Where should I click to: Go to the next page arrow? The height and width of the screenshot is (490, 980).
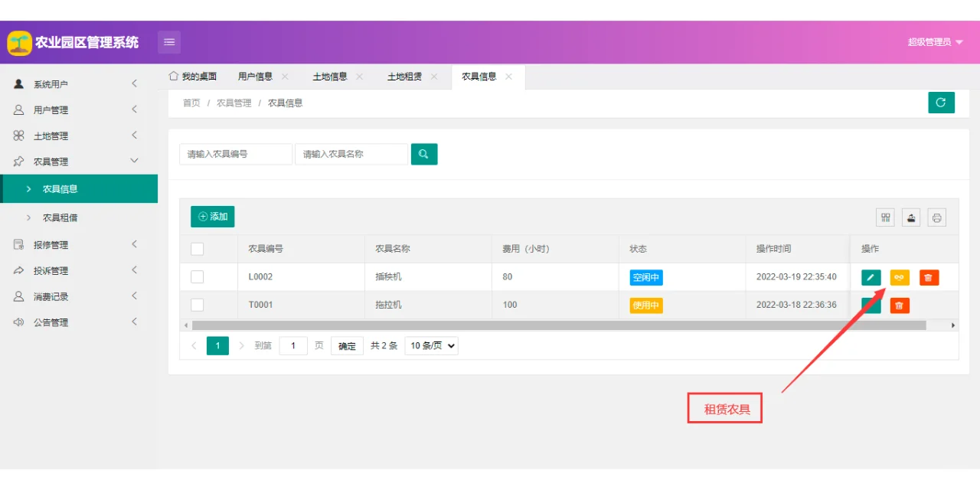[x=242, y=346]
